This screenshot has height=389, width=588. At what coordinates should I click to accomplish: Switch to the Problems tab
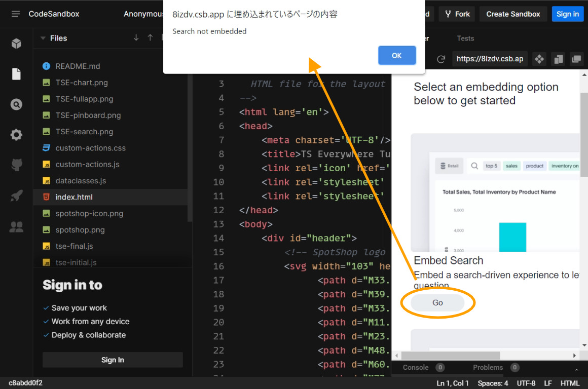click(x=487, y=367)
